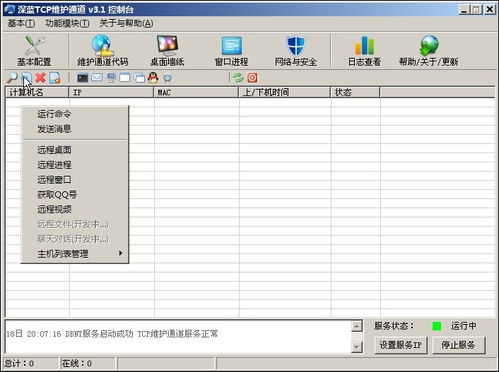Click the 停止服务 button
499x372 pixels.
click(458, 345)
